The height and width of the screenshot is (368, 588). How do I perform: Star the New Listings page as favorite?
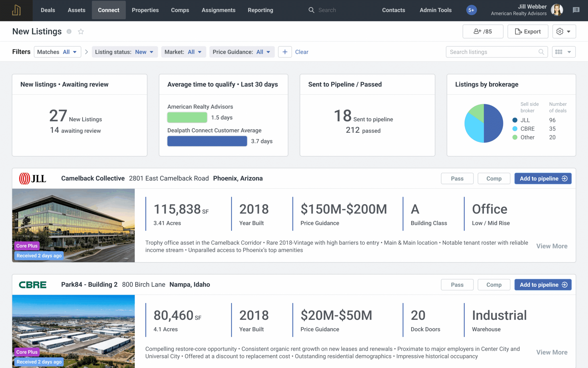click(81, 32)
